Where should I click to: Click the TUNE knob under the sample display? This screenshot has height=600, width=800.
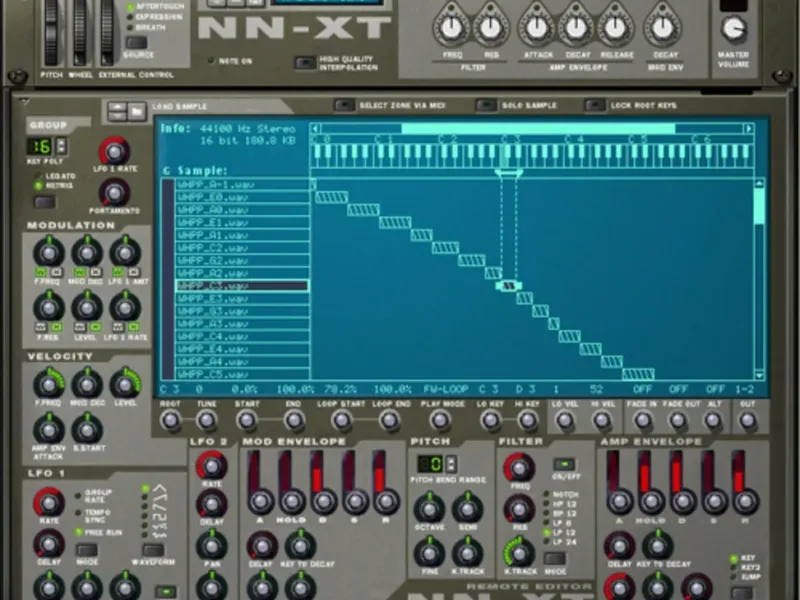pos(206,421)
